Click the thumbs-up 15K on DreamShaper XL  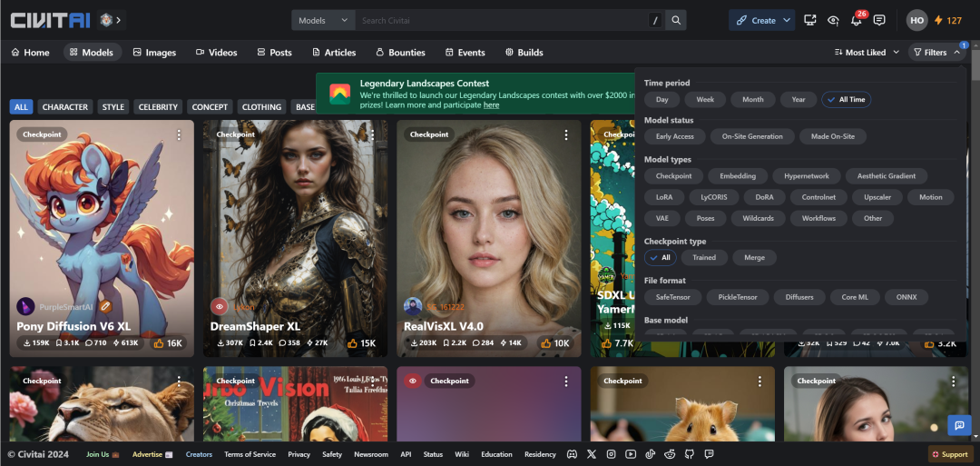361,343
